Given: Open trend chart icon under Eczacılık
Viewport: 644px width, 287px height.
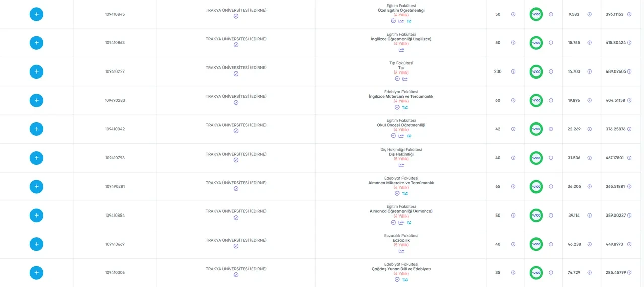Looking at the screenshot, I should (x=401, y=251).
